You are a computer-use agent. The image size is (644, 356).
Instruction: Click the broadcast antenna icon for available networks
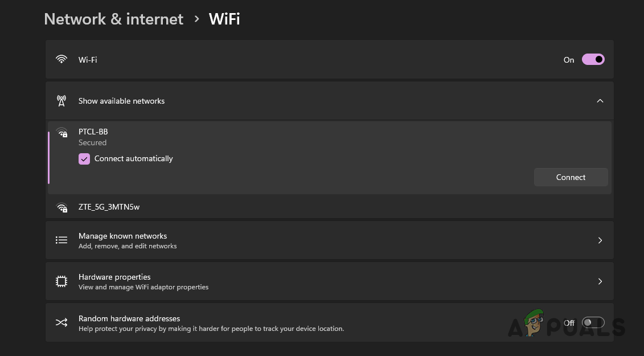pos(61,100)
